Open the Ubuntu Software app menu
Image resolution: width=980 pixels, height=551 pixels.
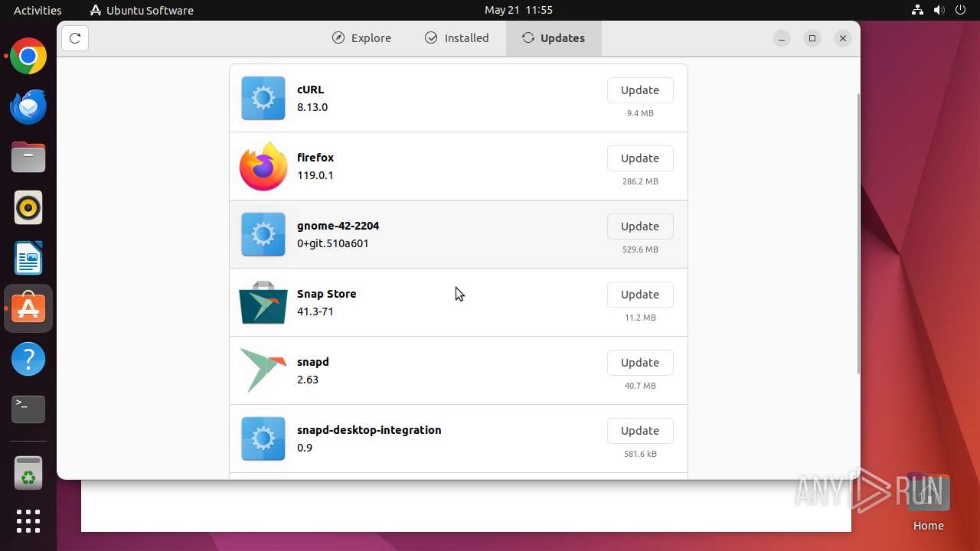pyautogui.click(x=142, y=10)
